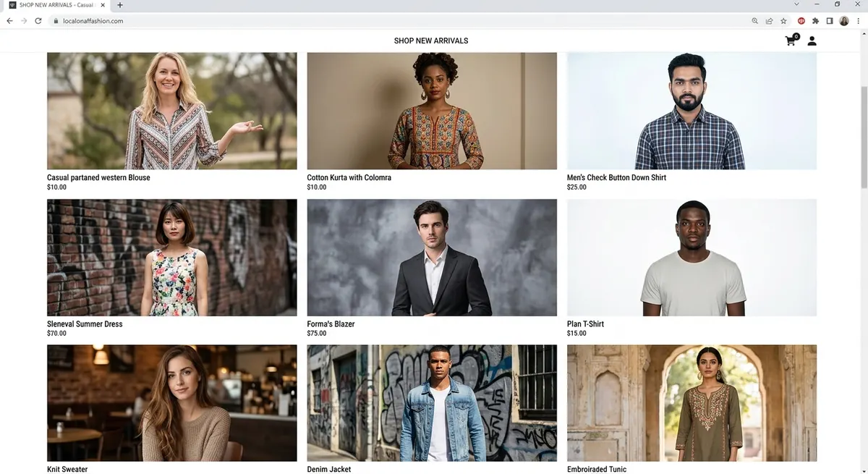
Task: Open the account profile icon
Action: point(812,41)
